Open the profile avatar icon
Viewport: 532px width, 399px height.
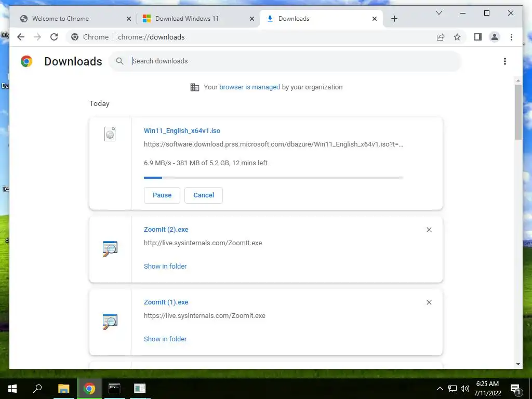click(495, 37)
